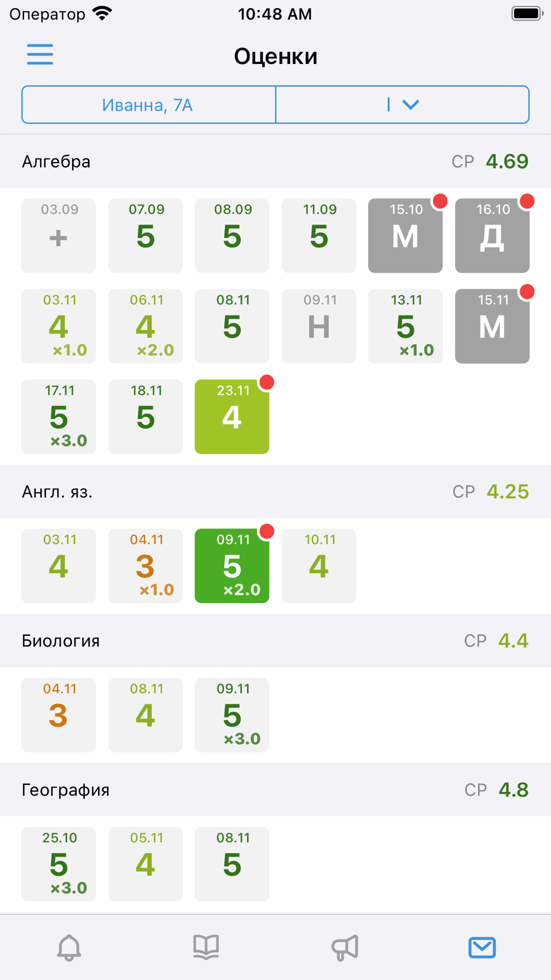
Task: Open the М mark dated 15.10
Action: click(x=406, y=235)
